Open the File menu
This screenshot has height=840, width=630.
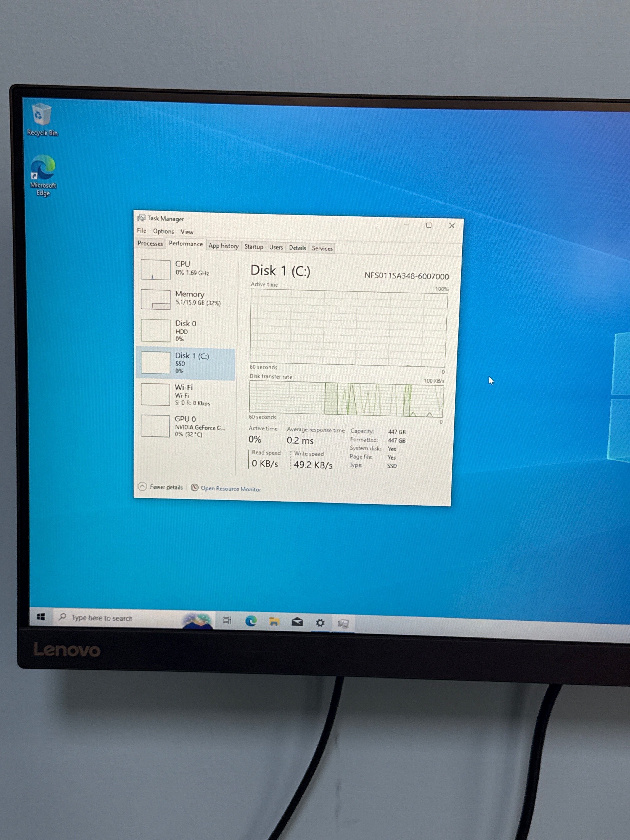142,230
